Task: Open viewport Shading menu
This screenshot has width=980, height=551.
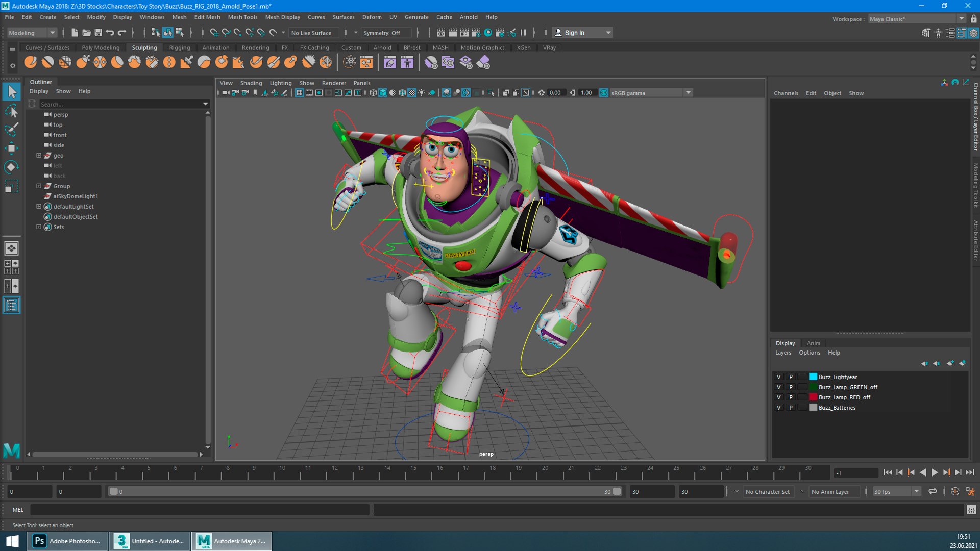Action: tap(251, 83)
